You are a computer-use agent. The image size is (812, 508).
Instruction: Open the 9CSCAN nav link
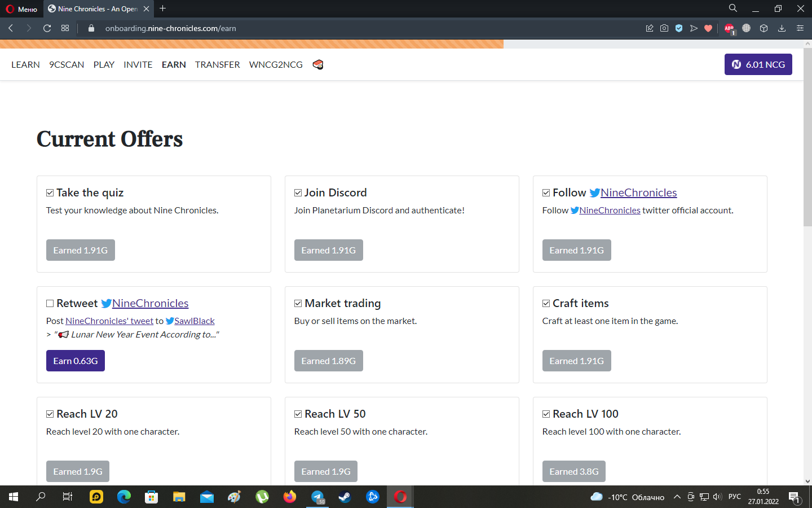[67, 64]
